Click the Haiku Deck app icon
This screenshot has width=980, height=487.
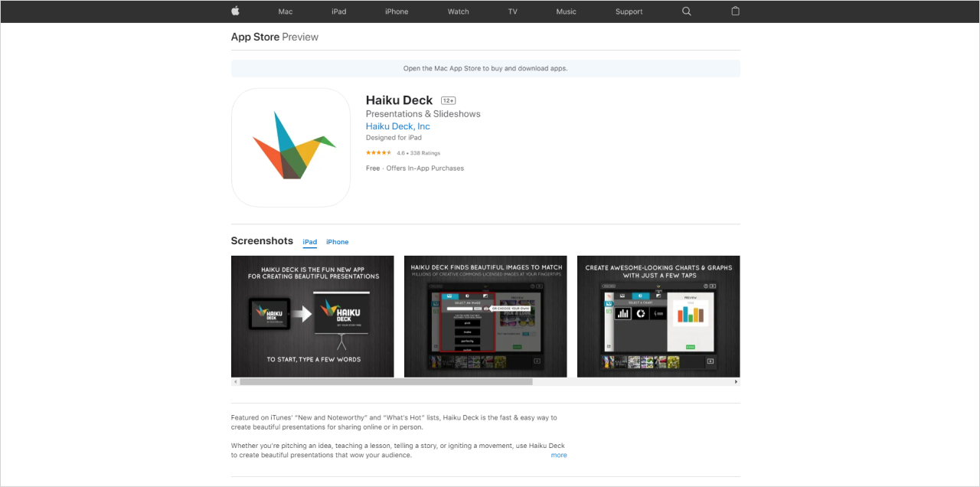291,147
